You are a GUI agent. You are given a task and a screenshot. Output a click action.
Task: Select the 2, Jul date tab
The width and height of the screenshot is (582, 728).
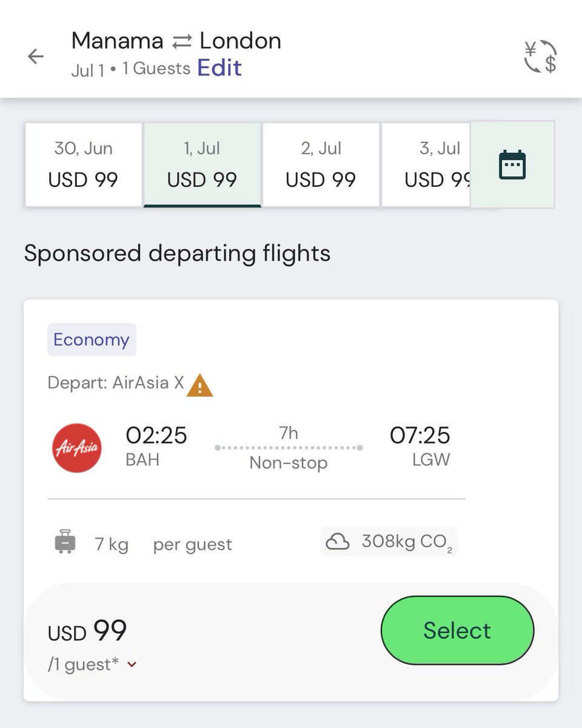click(321, 164)
